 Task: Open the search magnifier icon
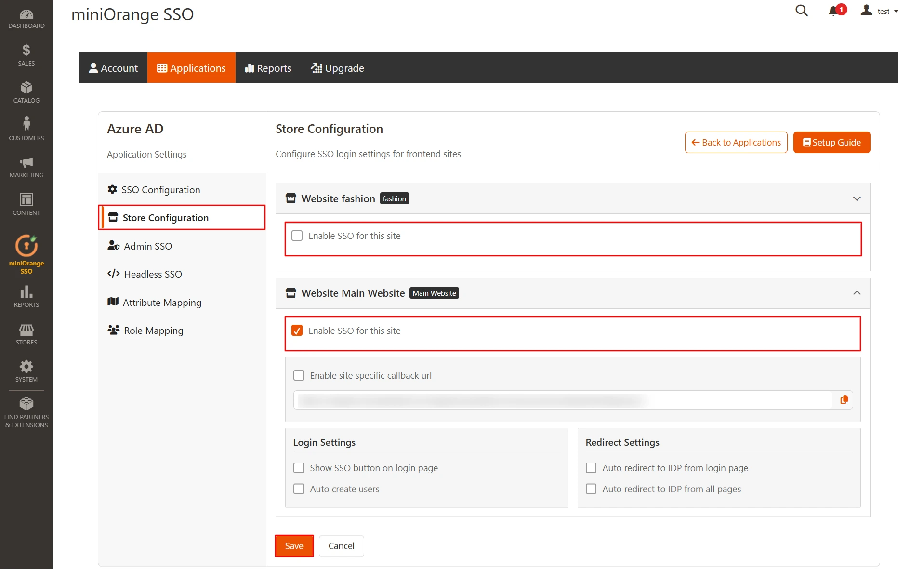[x=801, y=10]
